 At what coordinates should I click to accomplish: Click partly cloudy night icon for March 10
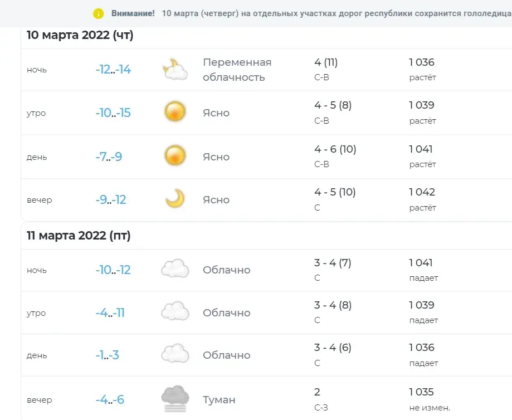(x=174, y=70)
